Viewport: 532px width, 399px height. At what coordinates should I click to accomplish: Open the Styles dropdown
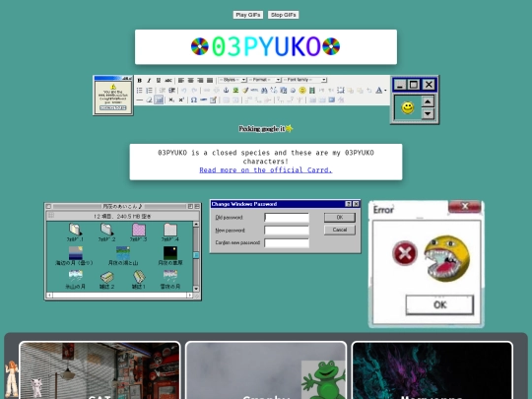tap(233, 80)
